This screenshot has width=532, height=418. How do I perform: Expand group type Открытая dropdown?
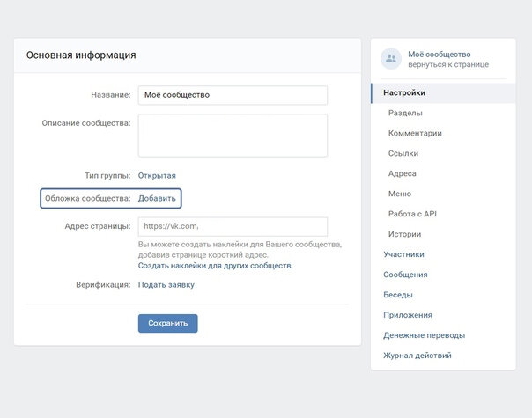(157, 175)
